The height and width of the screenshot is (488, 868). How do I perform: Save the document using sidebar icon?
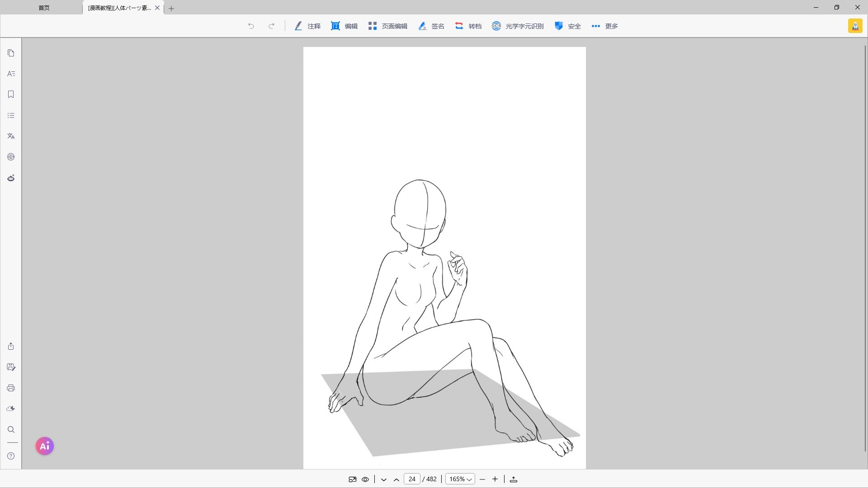[11, 367]
